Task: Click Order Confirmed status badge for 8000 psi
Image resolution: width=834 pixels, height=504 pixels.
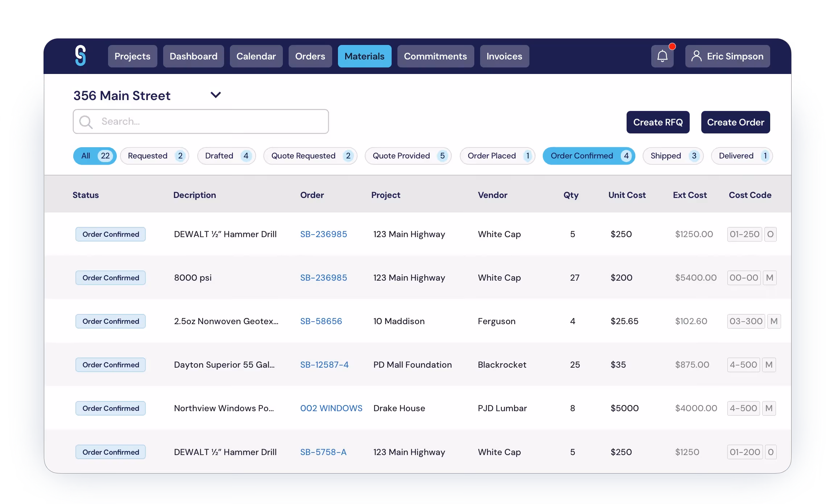Action: pyautogui.click(x=111, y=278)
